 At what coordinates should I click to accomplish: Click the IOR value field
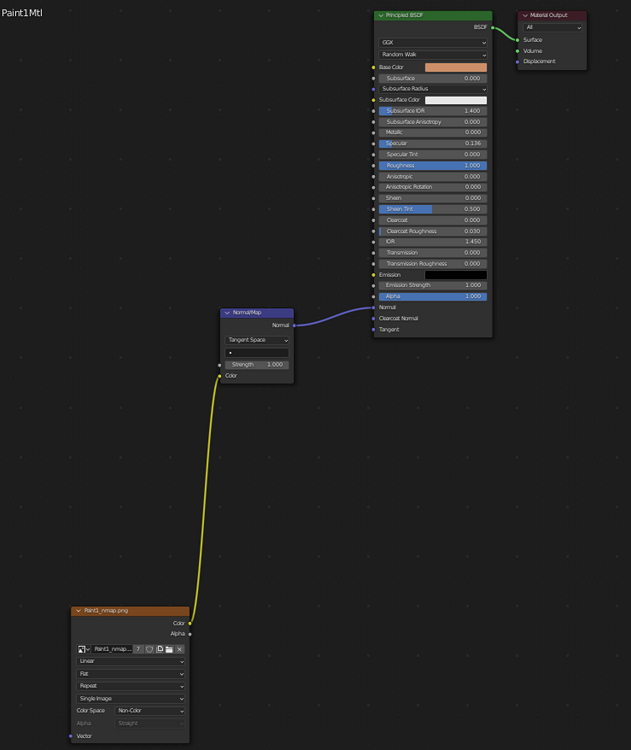433,242
